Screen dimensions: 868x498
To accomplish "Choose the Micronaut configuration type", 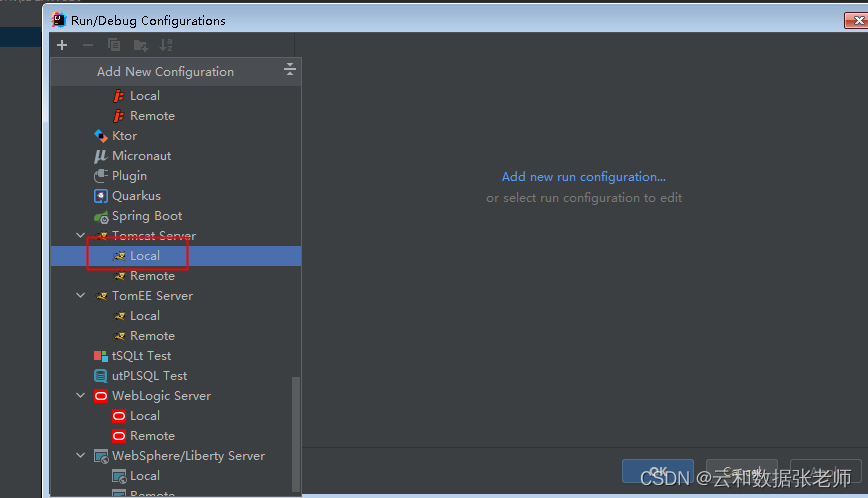I will click(x=176, y=156).
